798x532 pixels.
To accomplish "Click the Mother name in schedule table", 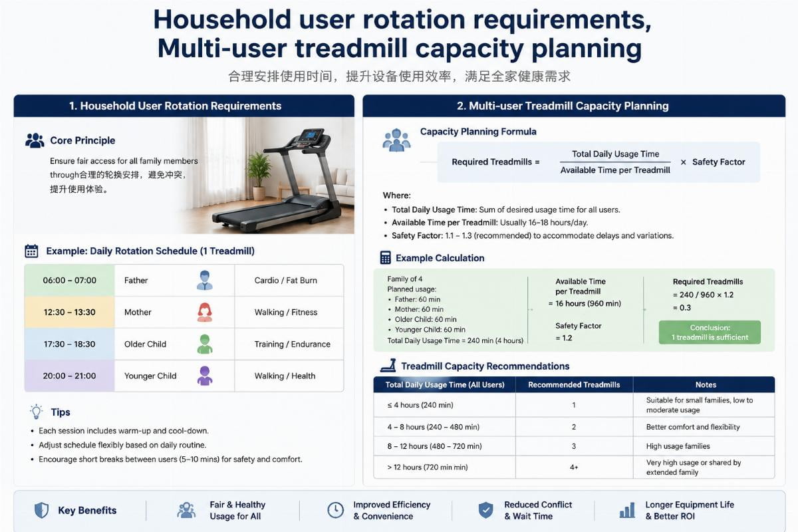I will pyautogui.click(x=138, y=312).
